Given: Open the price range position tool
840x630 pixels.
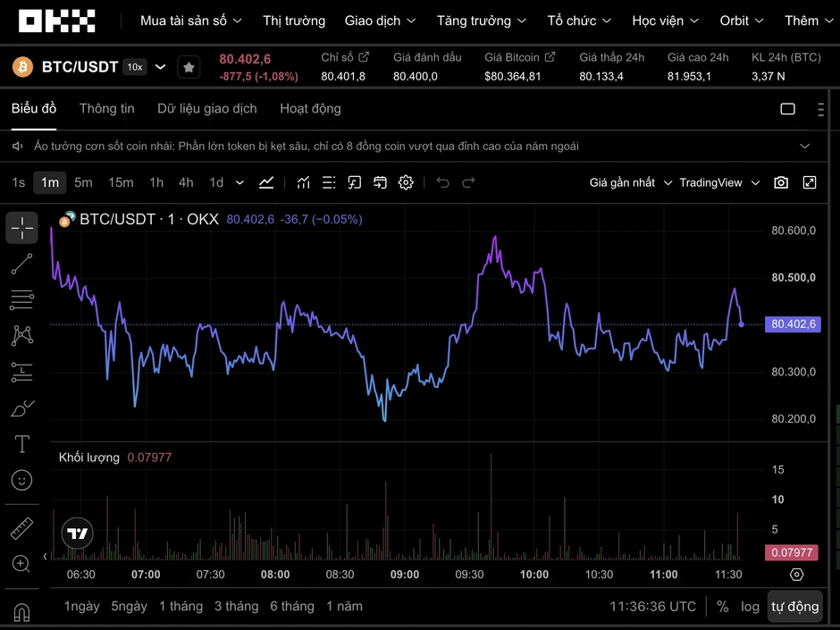Looking at the screenshot, I should 22,372.
